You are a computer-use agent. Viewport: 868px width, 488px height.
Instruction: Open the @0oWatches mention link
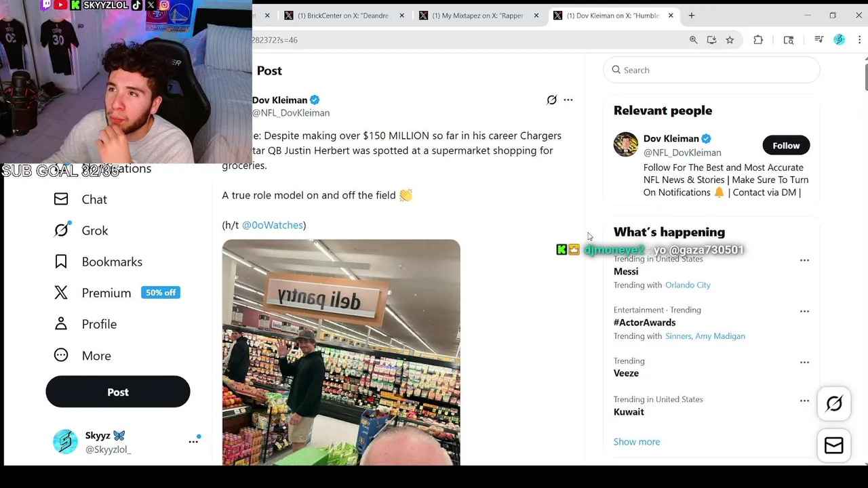(272, 225)
